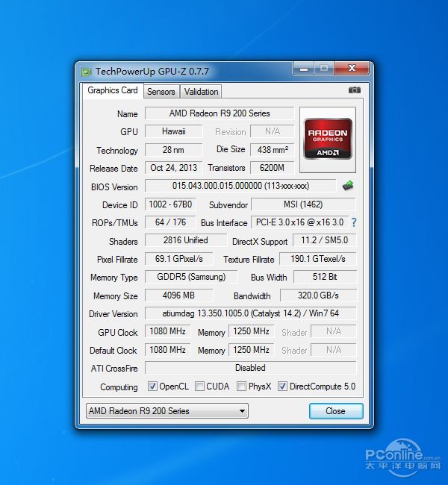This screenshot has width=448, height=485.
Task: Minimize the GPU-Z window
Action: point(304,68)
